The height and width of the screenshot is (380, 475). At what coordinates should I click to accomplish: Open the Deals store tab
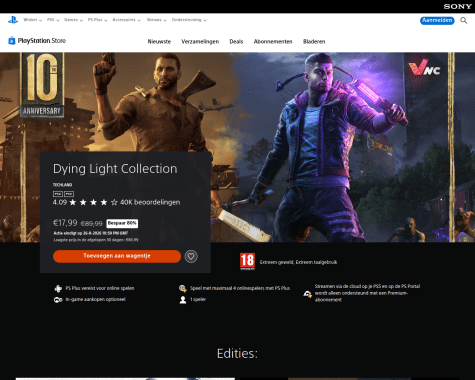click(236, 42)
